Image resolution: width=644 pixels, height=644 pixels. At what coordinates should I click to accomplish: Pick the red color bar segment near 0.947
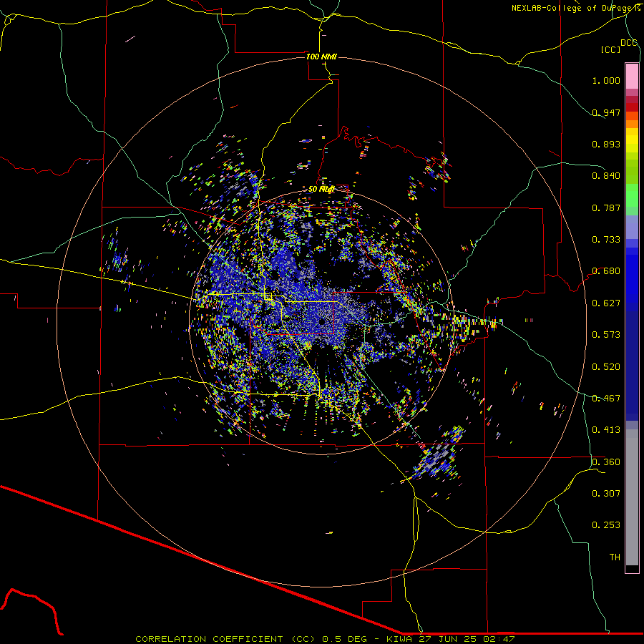click(632, 107)
